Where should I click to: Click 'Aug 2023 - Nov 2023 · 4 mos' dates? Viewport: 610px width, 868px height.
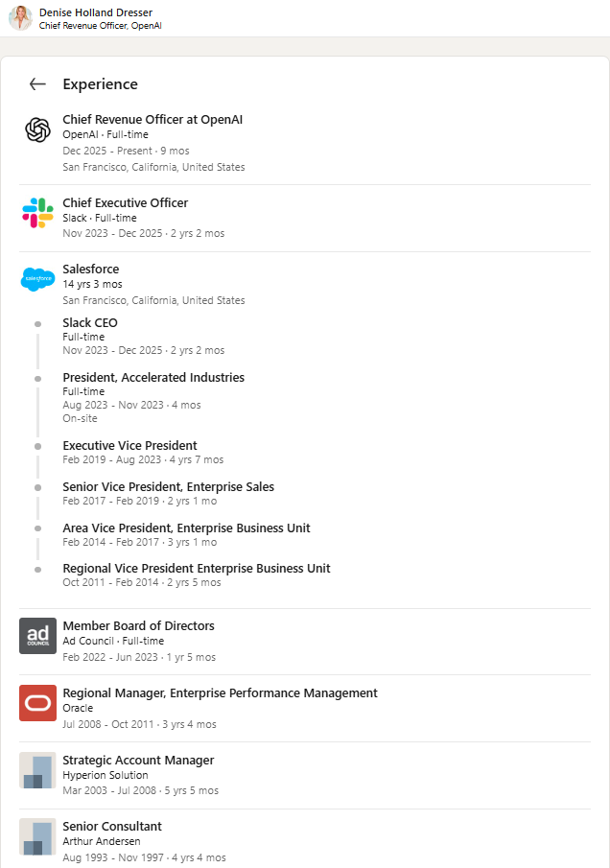[131, 405]
